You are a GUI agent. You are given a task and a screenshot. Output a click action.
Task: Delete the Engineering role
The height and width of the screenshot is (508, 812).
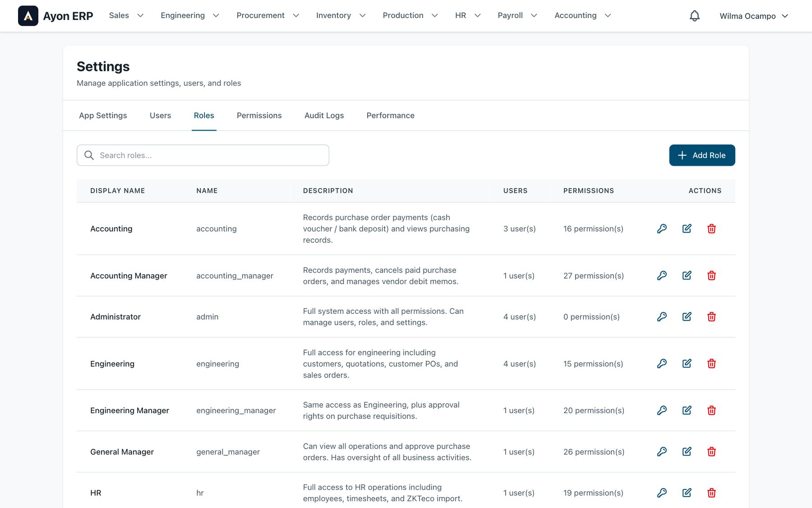tap(711, 364)
